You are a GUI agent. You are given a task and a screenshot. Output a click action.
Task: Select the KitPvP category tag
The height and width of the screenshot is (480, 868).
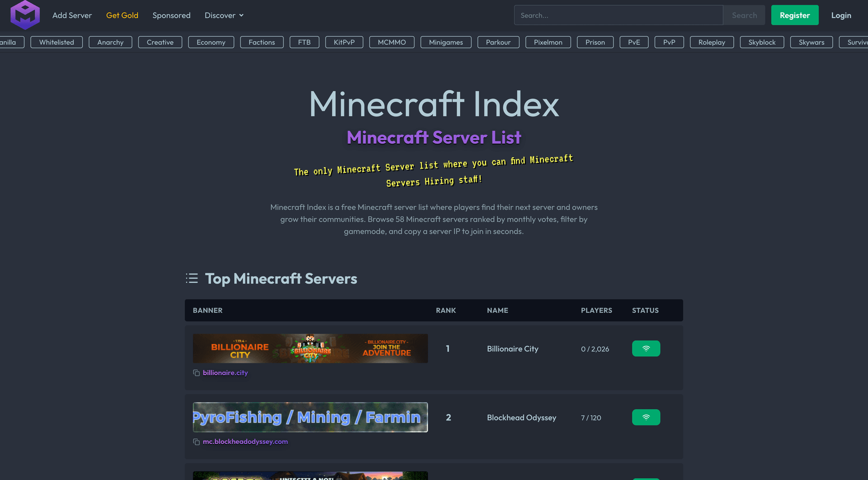(344, 42)
